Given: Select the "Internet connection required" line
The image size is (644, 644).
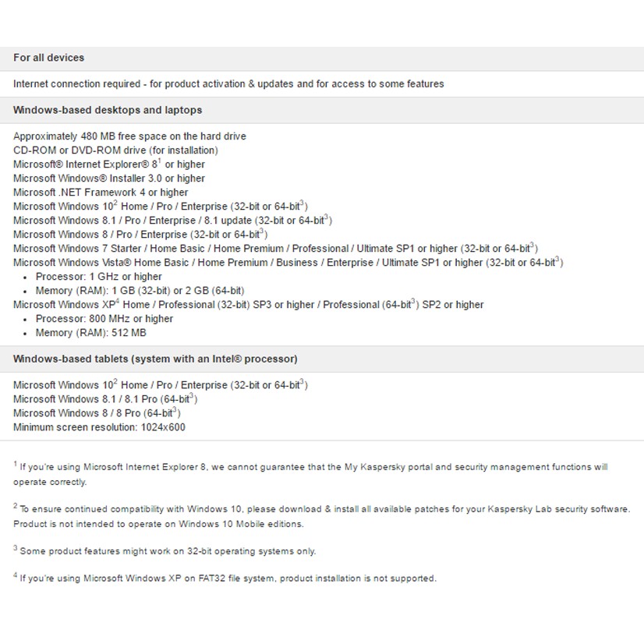Looking at the screenshot, I should (x=228, y=84).
